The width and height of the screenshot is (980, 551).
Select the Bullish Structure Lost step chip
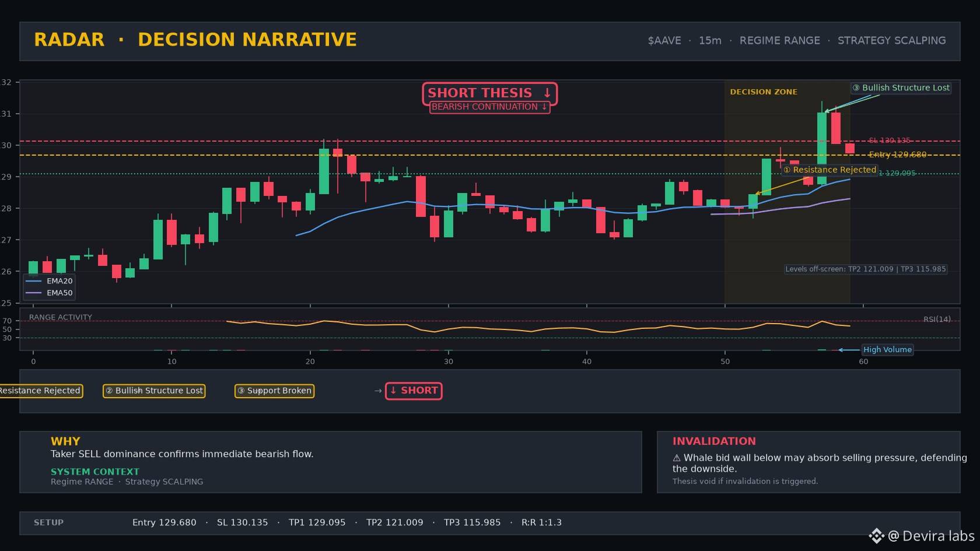[x=154, y=391]
